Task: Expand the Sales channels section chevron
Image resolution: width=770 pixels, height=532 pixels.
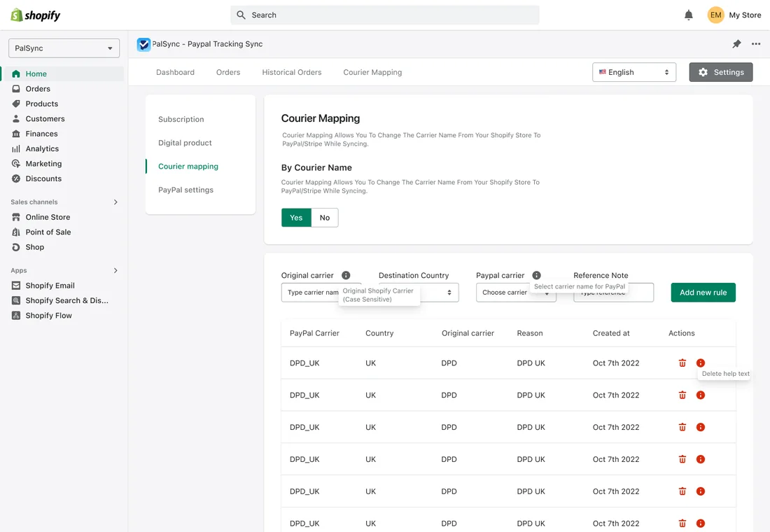Action: tap(115, 202)
